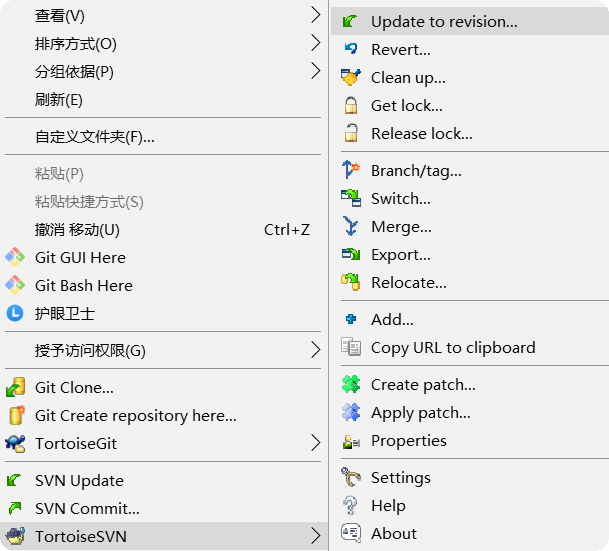Click the Merge icon
This screenshot has height=551, width=609.
coord(350,226)
